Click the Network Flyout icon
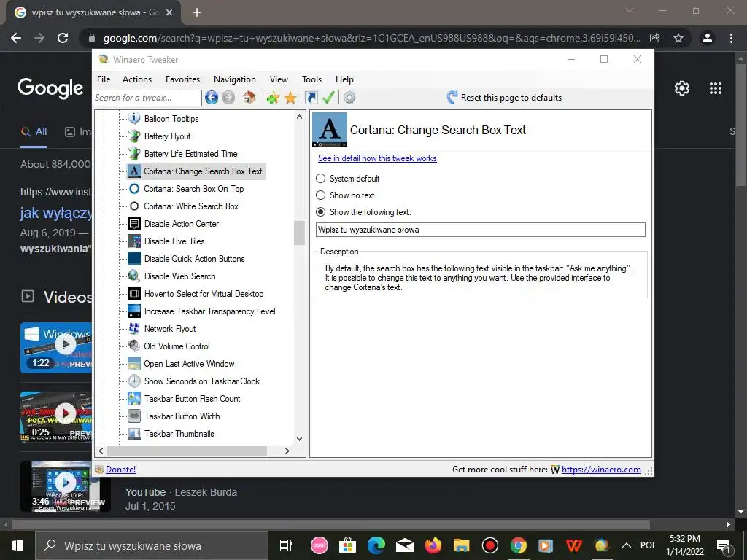 (134, 329)
